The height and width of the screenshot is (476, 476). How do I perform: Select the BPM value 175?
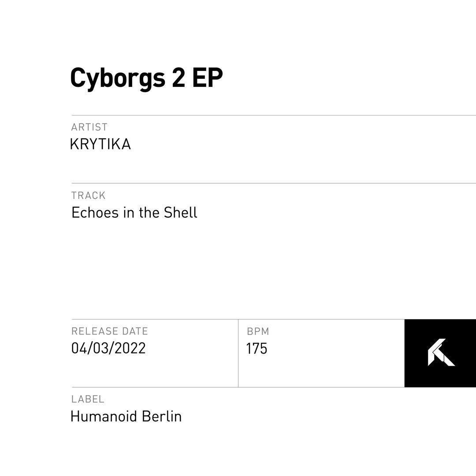[x=257, y=349]
